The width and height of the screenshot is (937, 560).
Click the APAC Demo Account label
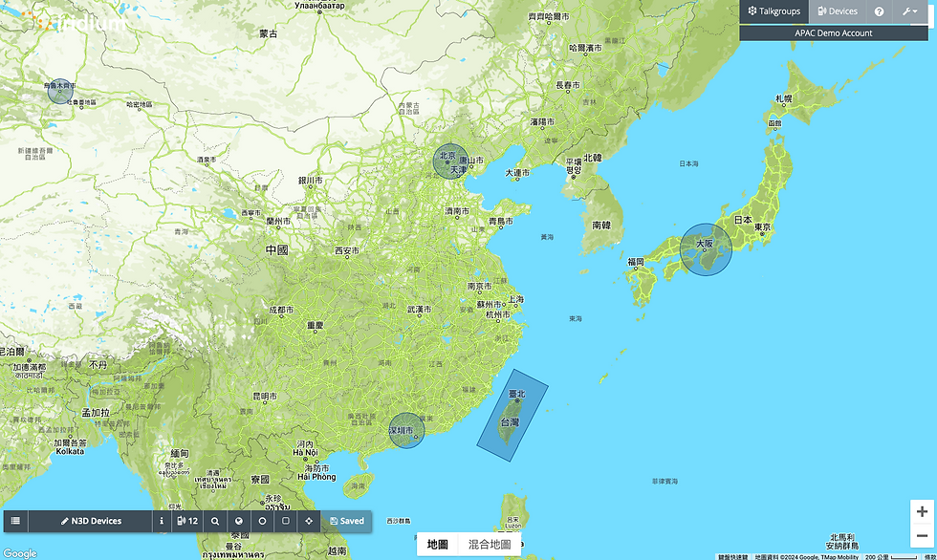coord(834,33)
